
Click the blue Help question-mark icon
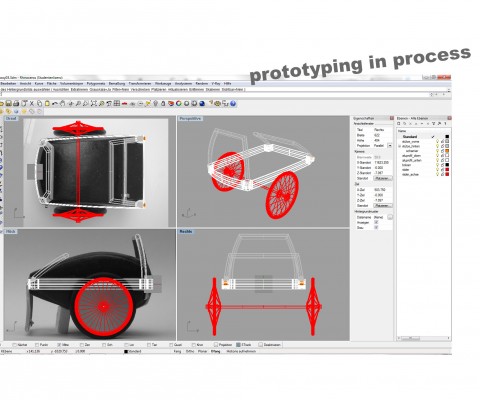233,103
